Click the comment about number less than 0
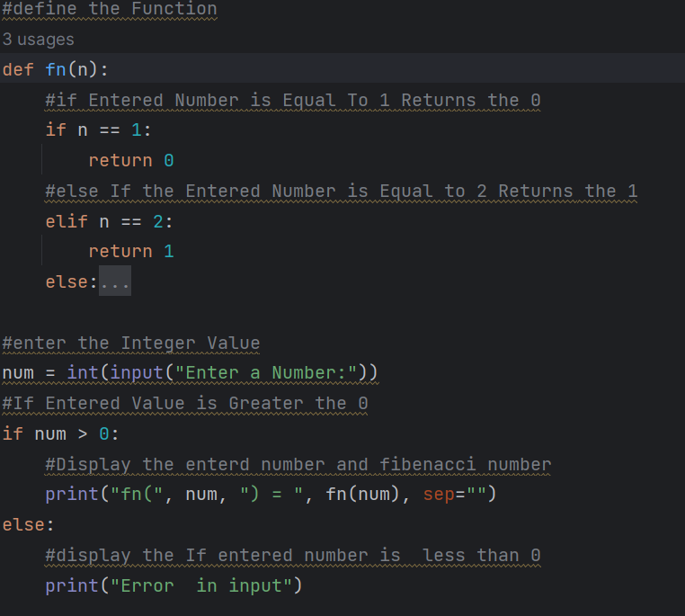This screenshot has height=616, width=685. click(x=292, y=556)
